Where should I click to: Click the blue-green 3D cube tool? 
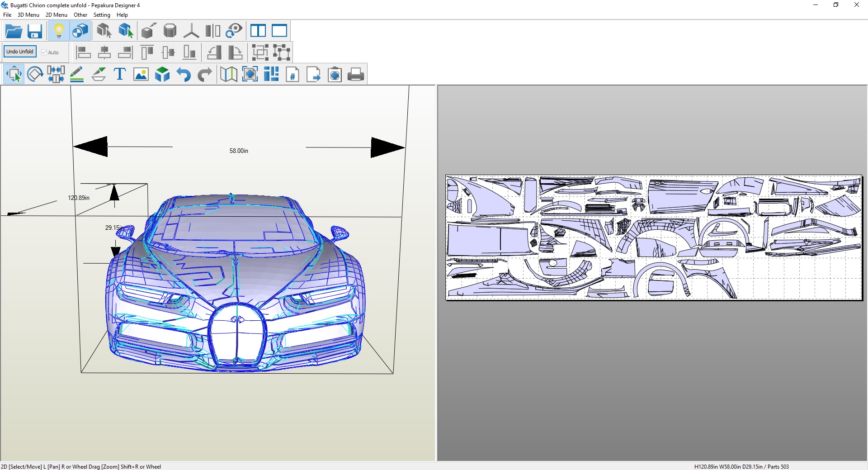[x=162, y=74]
